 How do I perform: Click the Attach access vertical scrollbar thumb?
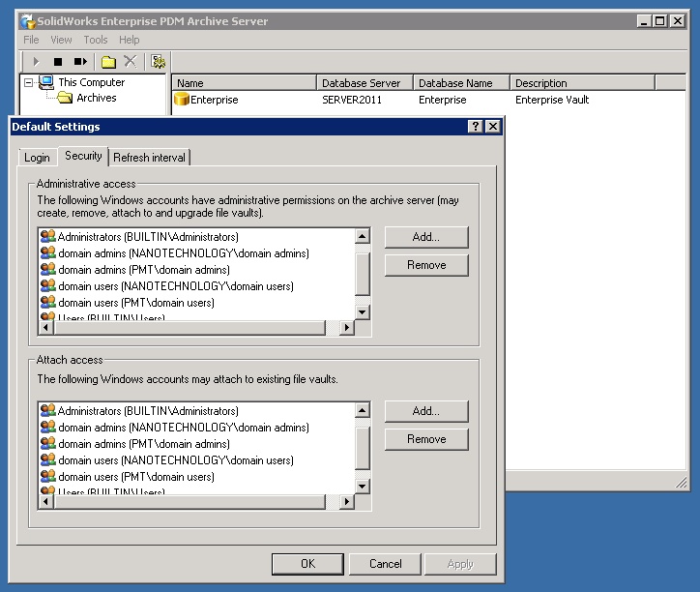point(362,448)
